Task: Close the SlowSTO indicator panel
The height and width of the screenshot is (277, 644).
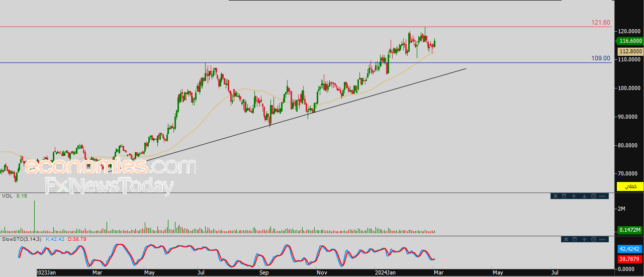Action: [x=565, y=239]
